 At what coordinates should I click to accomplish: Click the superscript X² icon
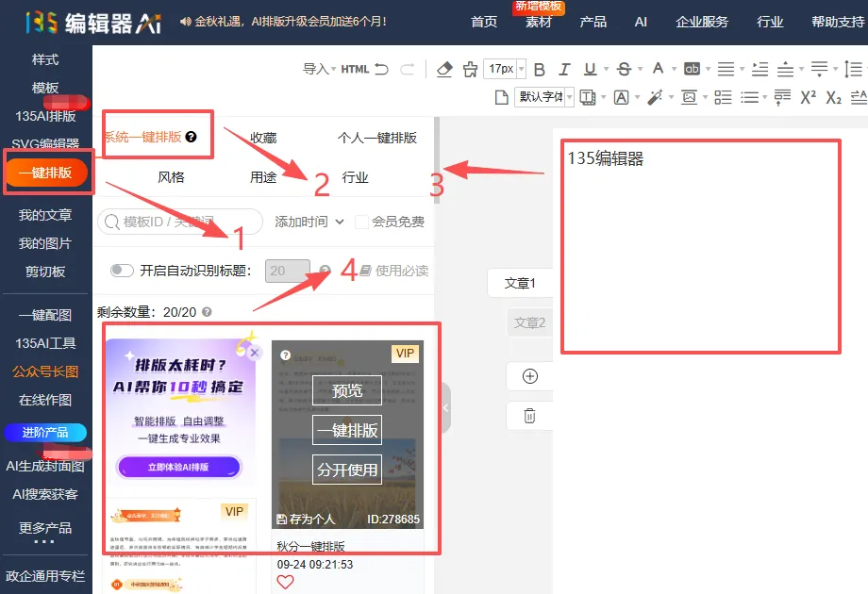pyautogui.click(x=809, y=97)
